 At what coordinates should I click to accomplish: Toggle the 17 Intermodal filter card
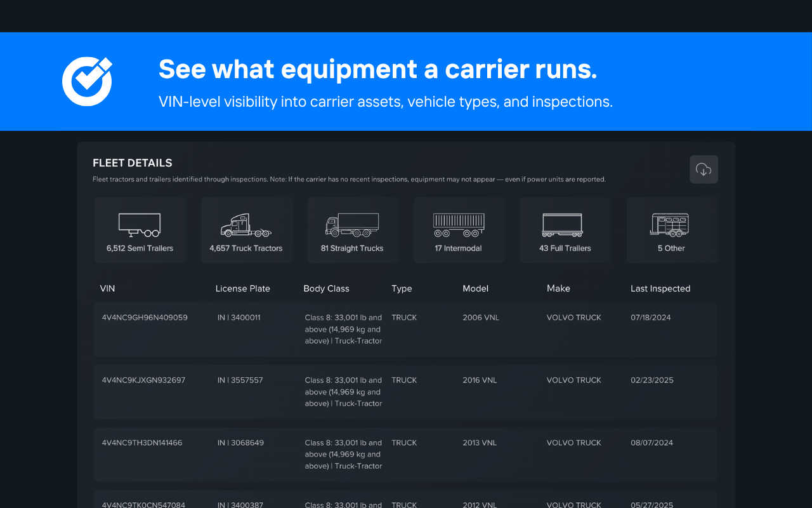pyautogui.click(x=459, y=230)
